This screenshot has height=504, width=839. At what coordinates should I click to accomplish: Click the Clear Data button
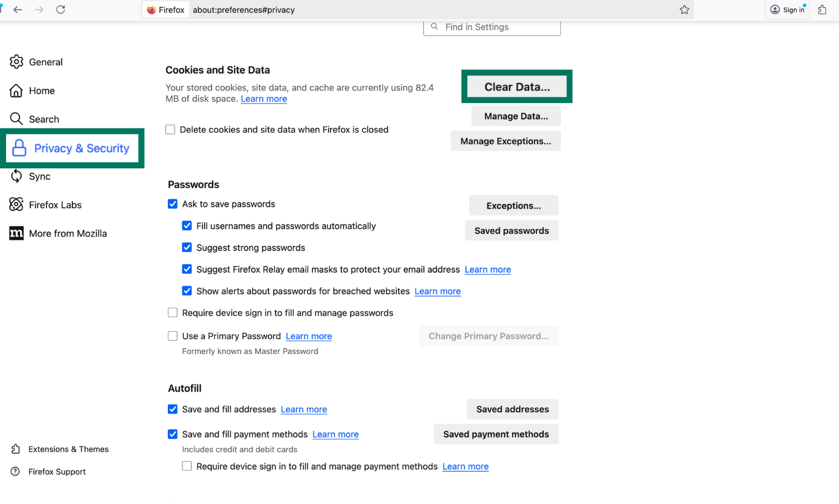point(516,86)
